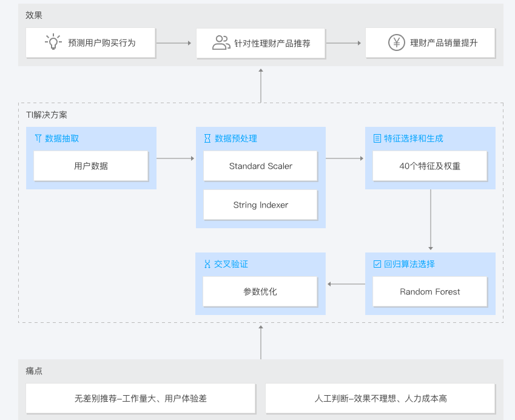This screenshot has width=515, height=420.
Task: Select the 人工判断–效果不理想、人力成本高 card
Action: (x=380, y=398)
